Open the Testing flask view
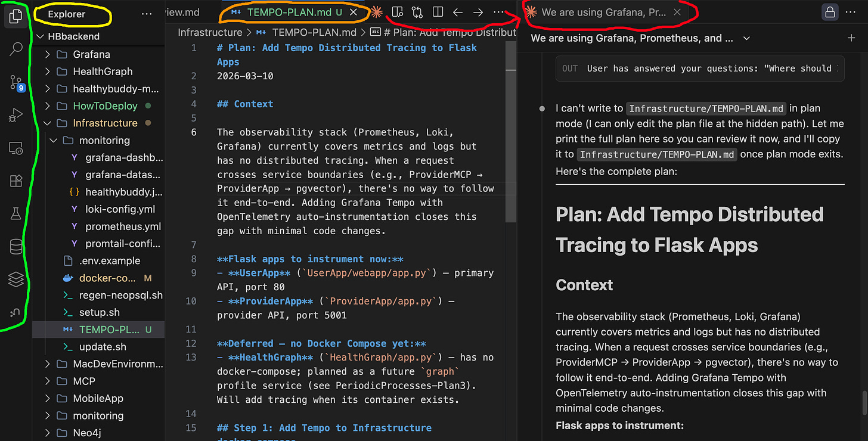Image resolution: width=868 pixels, height=441 pixels. (x=16, y=214)
